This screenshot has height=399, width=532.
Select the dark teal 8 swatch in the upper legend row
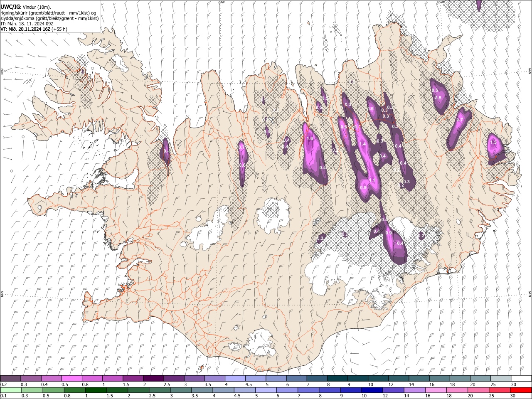click(337, 379)
